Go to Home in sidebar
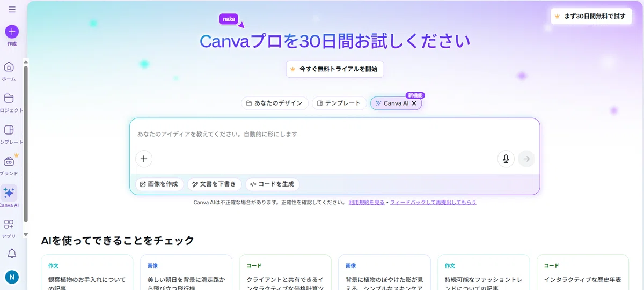 (9, 71)
